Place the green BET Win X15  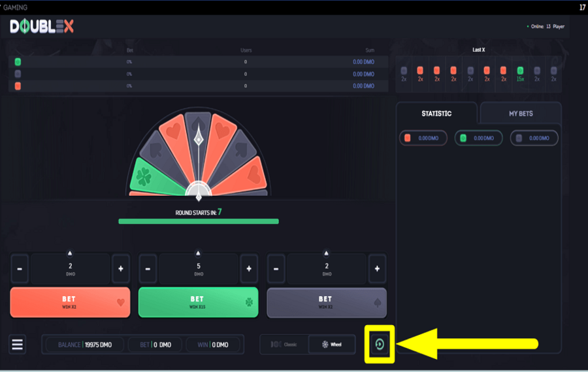pyautogui.click(x=197, y=302)
